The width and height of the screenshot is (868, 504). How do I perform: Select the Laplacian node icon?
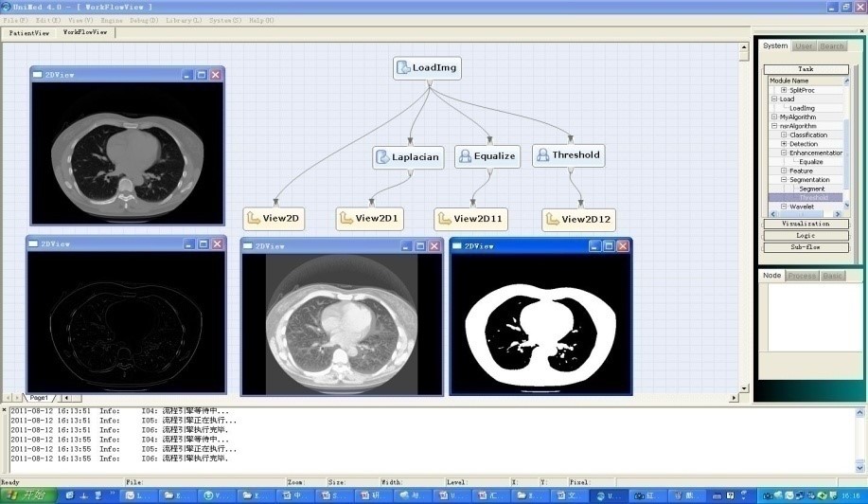[383, 157]
